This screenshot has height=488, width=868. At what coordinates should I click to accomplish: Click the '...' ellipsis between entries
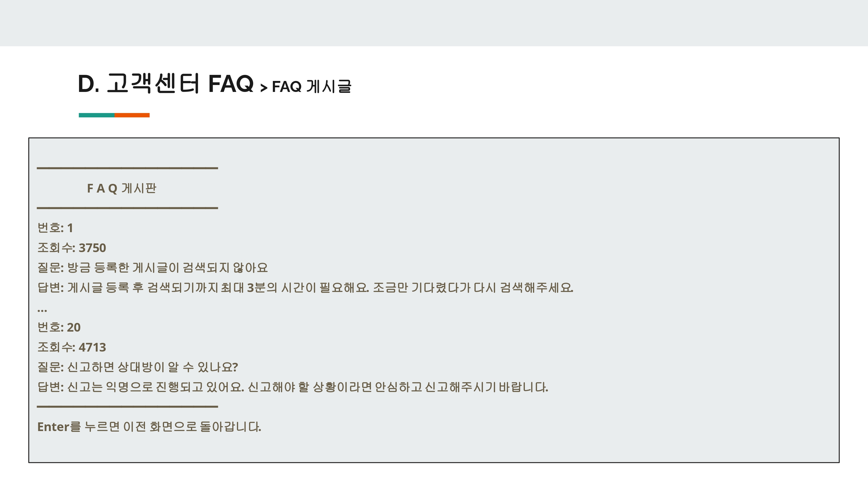tap(42, 310)
